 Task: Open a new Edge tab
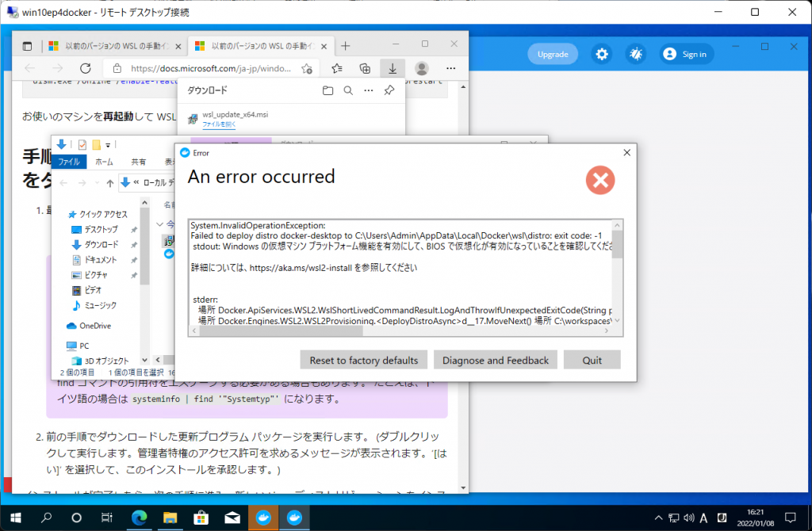(x=346, y=46)
